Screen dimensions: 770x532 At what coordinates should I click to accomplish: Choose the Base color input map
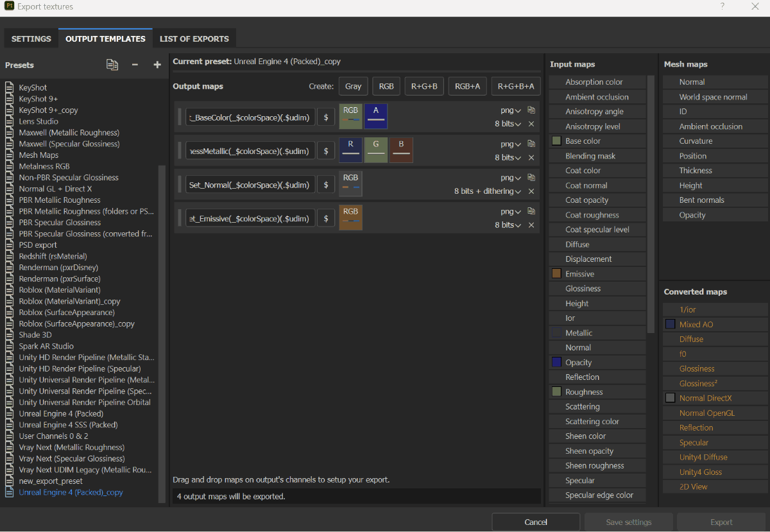point(597,141)
